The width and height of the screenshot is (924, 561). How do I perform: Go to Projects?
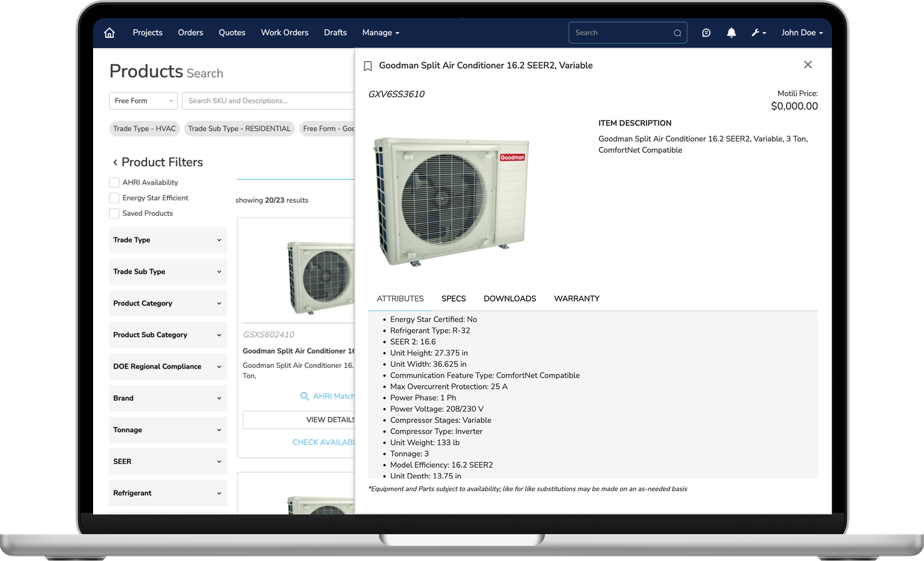[x=148, y=33]
